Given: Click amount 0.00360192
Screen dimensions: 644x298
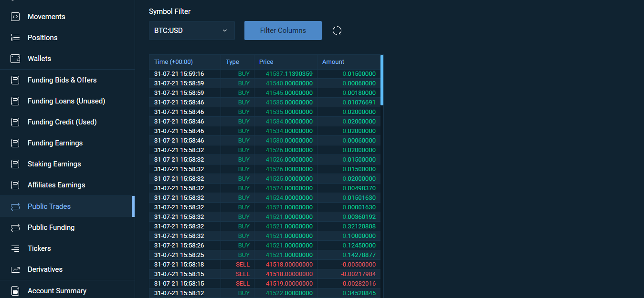Looking at the screenshot, I should (359, 217).
